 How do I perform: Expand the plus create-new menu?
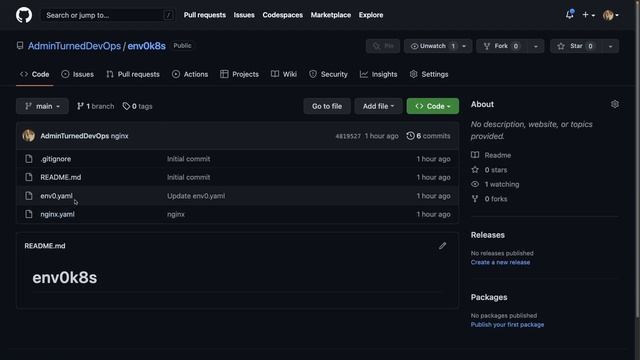click(588, 15)
